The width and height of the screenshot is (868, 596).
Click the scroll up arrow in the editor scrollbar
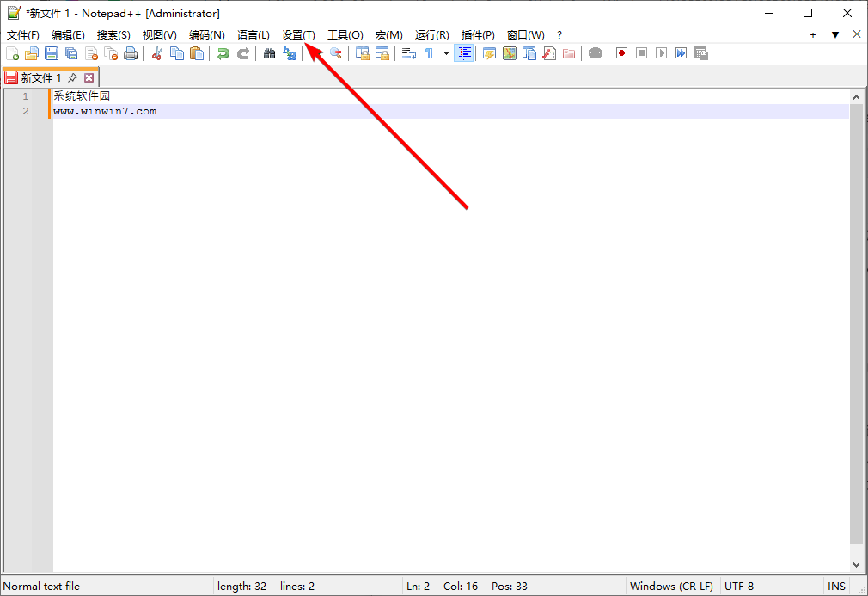click(856, 97)
